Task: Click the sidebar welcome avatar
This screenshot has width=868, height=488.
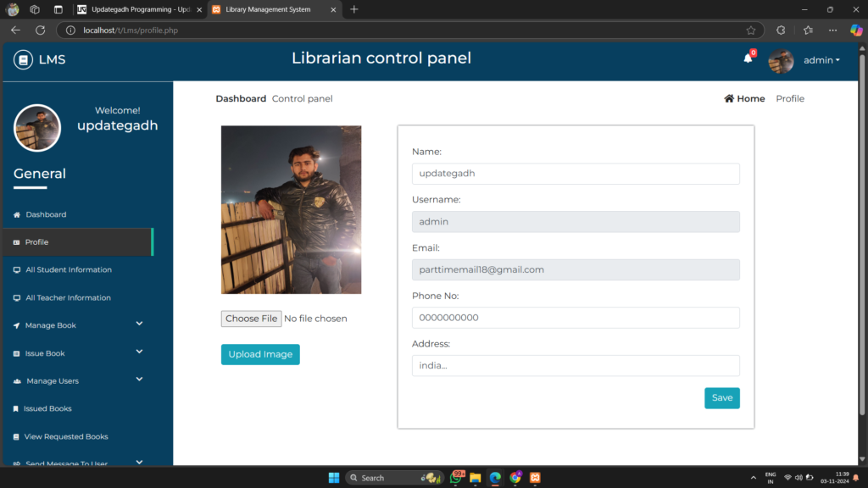Action: point(37,128)
